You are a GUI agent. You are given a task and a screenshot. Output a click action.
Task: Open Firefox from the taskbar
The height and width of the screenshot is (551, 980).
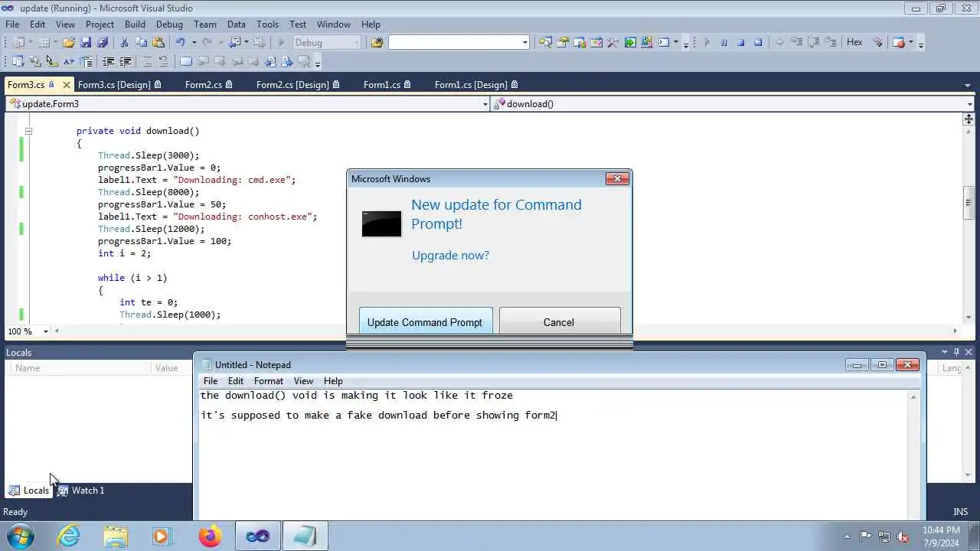click(210, 536)
